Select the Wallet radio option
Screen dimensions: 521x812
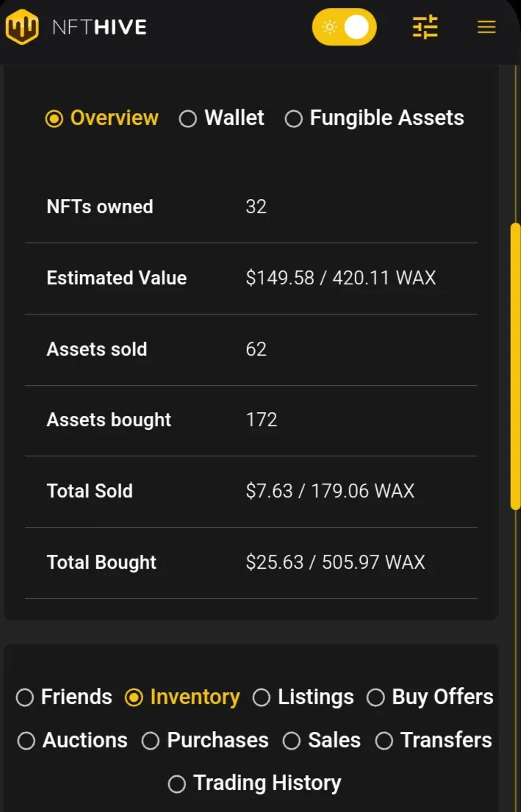pos(222,118)
